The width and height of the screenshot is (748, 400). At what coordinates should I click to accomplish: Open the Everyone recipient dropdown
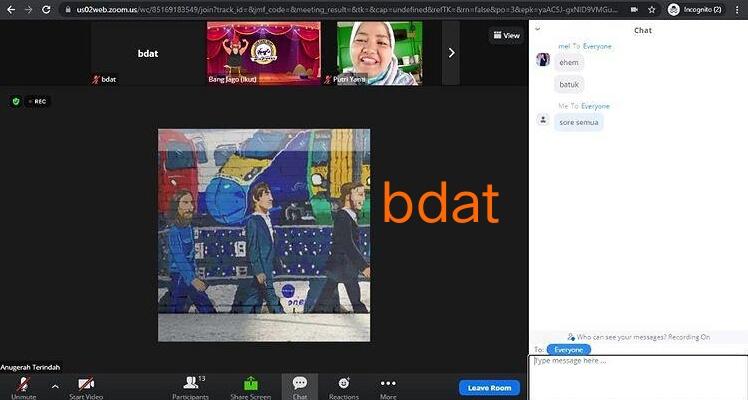569,349
